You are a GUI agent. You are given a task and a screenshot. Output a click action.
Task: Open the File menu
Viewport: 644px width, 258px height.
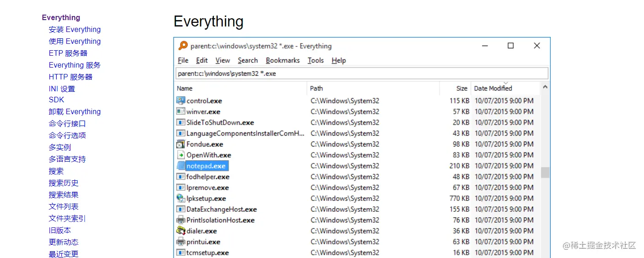[x=183, y=60]
